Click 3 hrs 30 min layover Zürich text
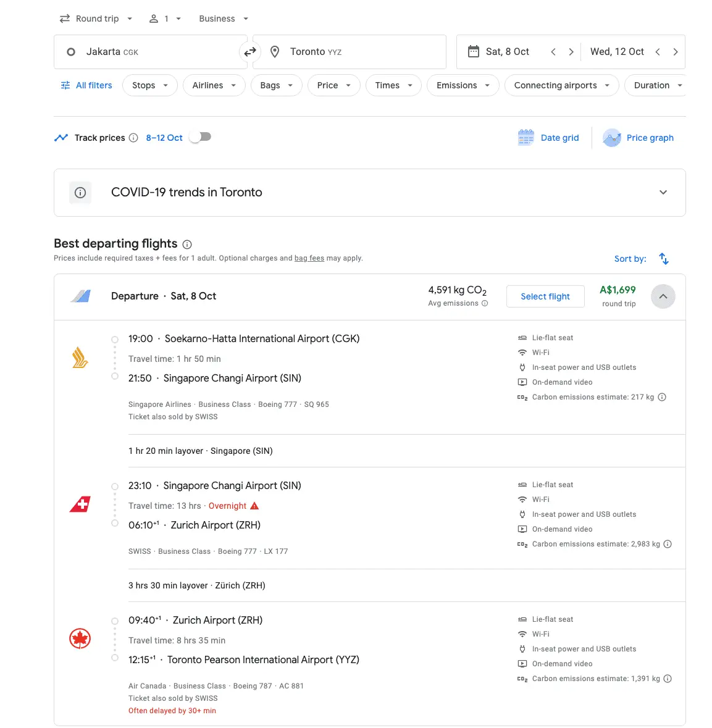 point(197,585)
